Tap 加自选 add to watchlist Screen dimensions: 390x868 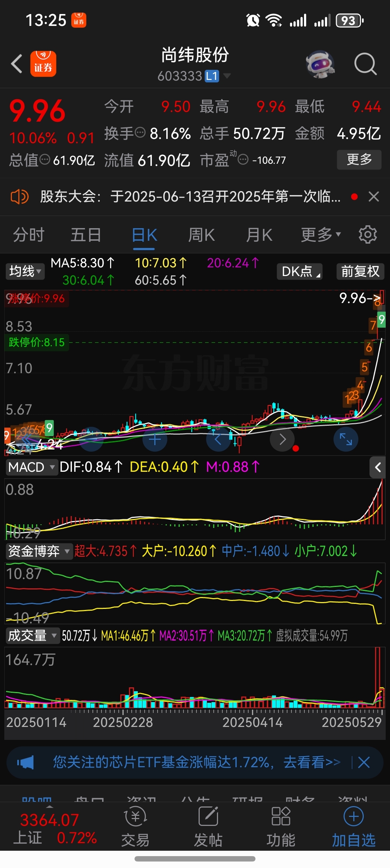click(354, 827)
